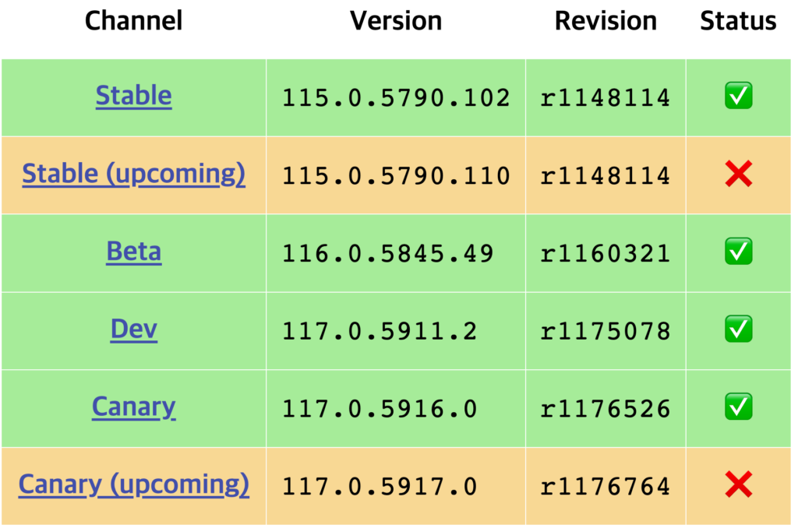The height and width of the screenshot is (532, 798).
Task: Click the Dev row green checkmark icon
Action: 738,330
